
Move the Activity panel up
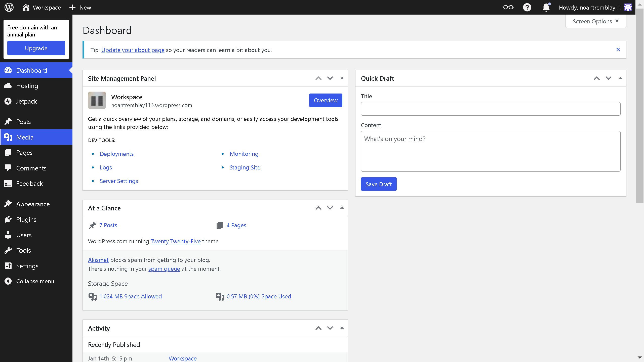click(x=318, y=328)
